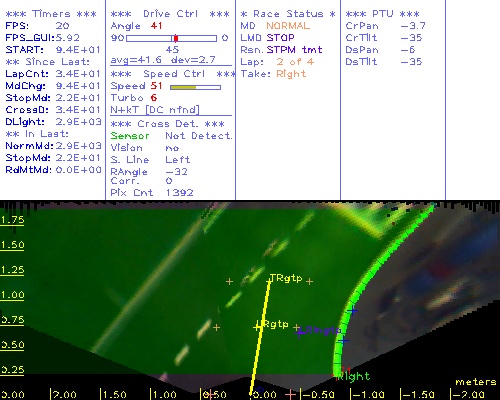Viewport: 500px width, 400px height.
Task: Click the LMD STOP mode value
Action: click(280, 38)
